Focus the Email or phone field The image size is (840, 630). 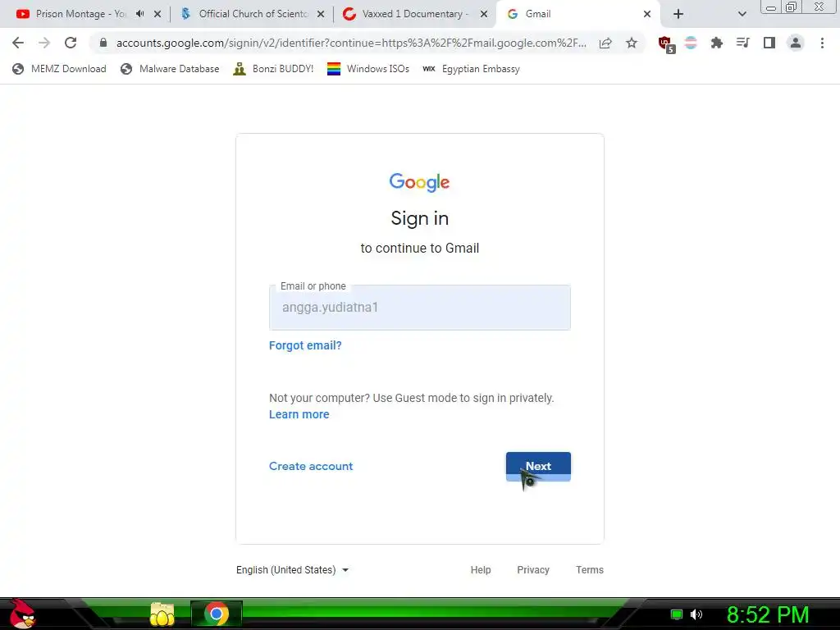click(419, 308)
